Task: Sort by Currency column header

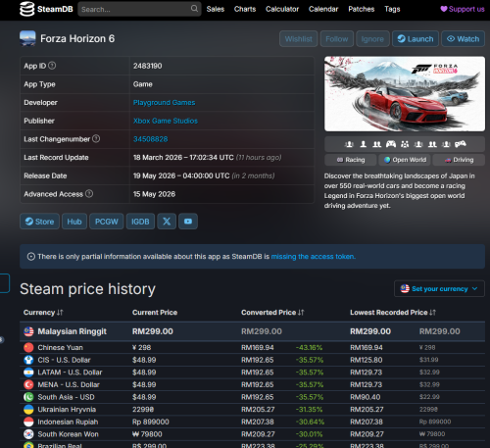Action: (x=43, y=313)
